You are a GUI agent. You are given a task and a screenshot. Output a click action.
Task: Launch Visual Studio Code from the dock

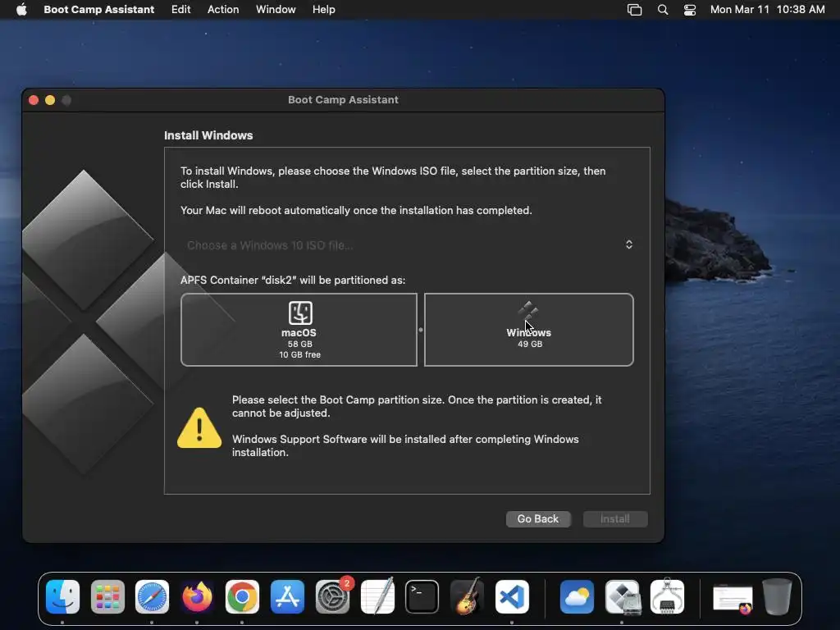coord(512,597)
